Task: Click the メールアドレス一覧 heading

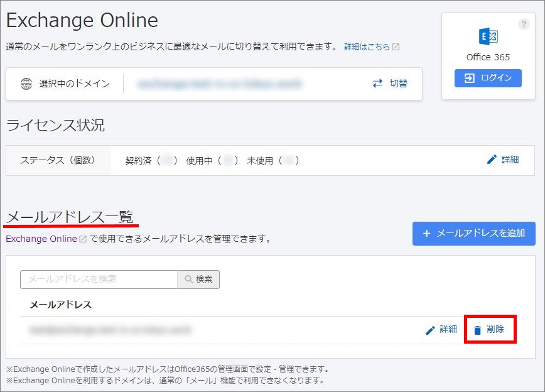Action: pos(70,217)
